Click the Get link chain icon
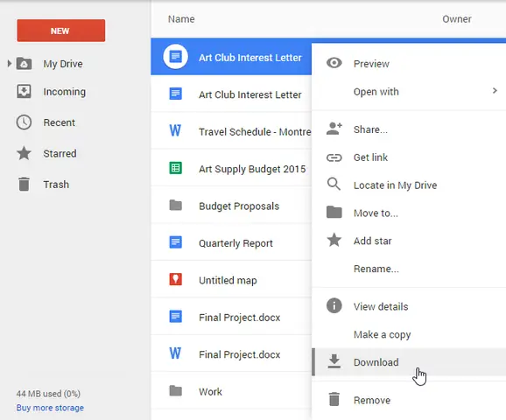Viewport: 506px width, 420px height. tap(334, 157)
